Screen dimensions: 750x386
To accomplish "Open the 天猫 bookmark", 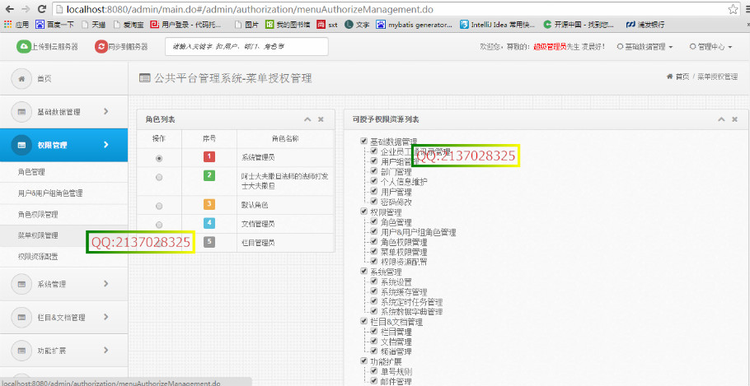I will 93,24.
